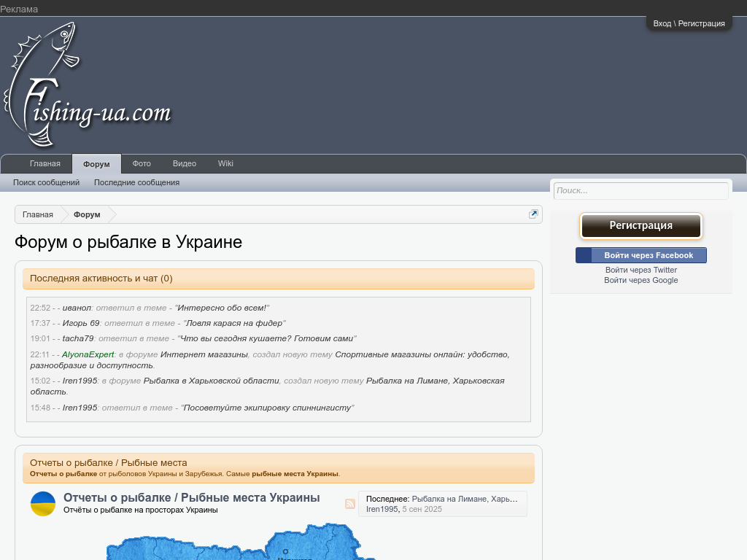Focus the Поиск search input field

640,191
